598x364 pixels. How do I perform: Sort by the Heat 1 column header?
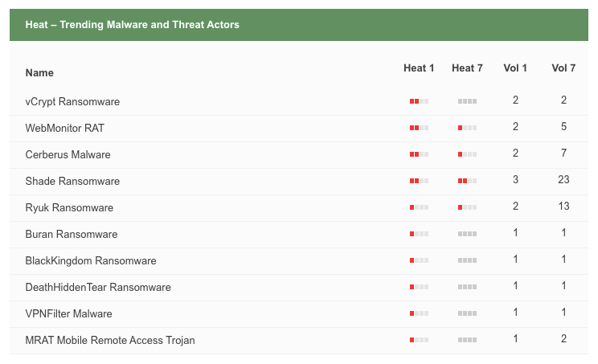click(x=419, y=68)
